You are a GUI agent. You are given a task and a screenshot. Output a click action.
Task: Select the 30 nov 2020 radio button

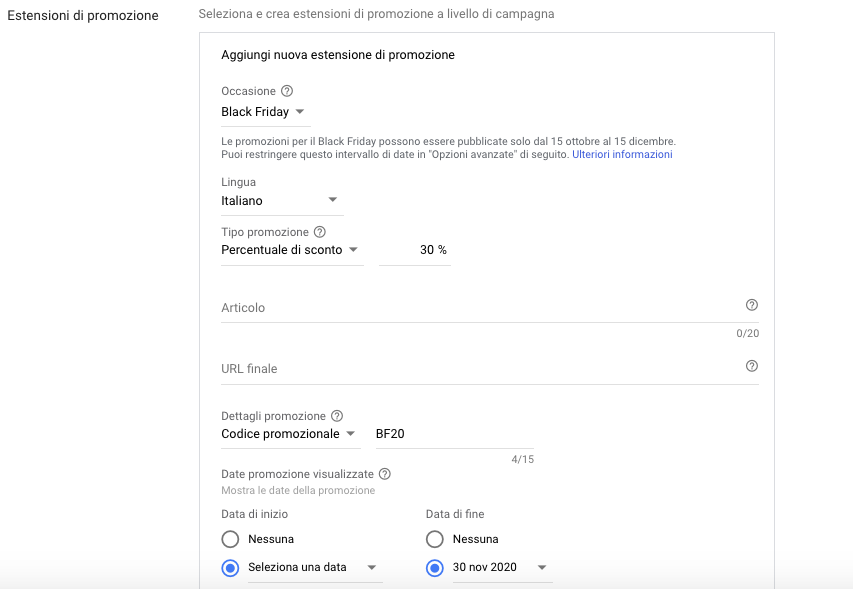(x=435, y=568)
